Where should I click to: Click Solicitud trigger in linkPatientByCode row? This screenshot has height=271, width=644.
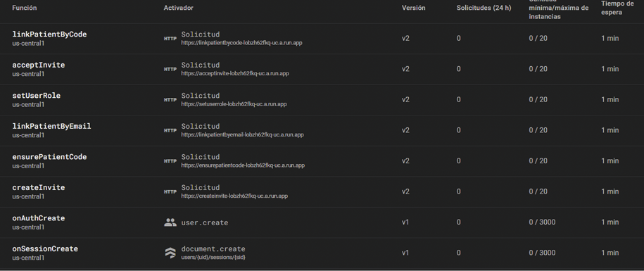201,34
